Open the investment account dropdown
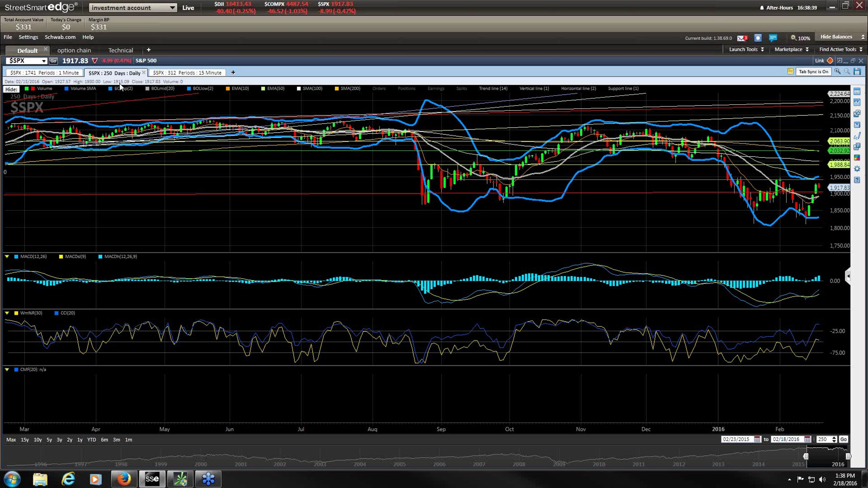The width and height of the screenshot is (868, 488). [133, 8]
